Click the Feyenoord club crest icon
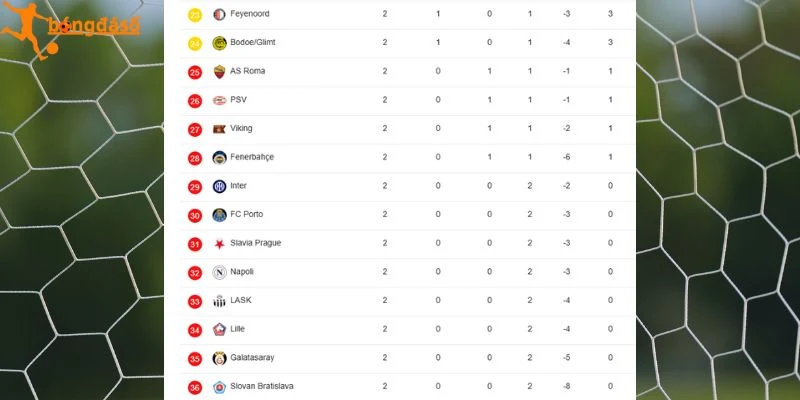The width and height of the screenshot is (800, 400). pos(219,14)
